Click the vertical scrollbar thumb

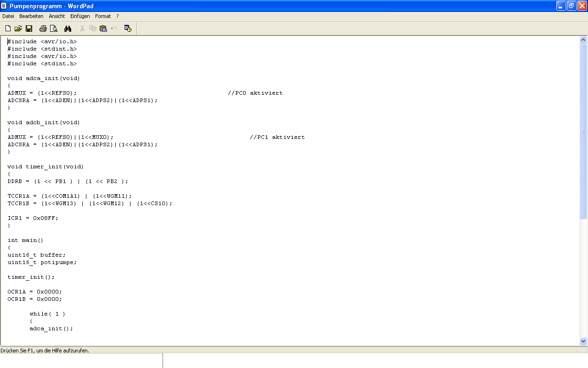pyautogui.click(x=583, y=131)
